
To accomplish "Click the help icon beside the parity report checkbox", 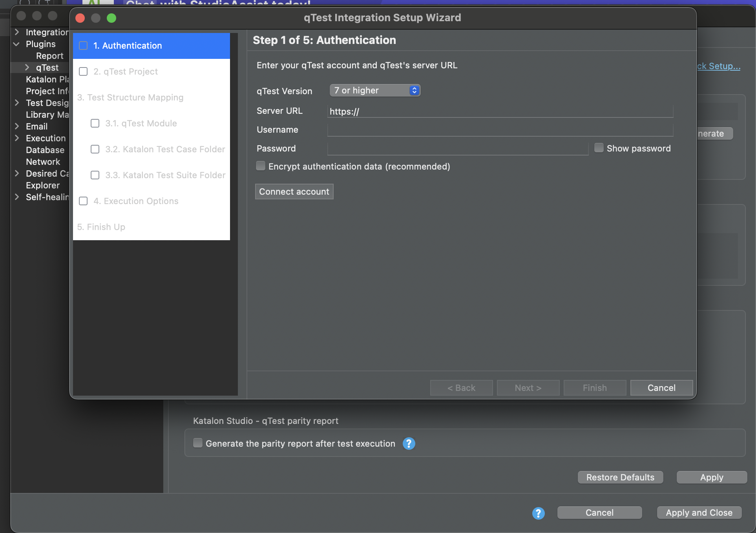I will 408,443.
